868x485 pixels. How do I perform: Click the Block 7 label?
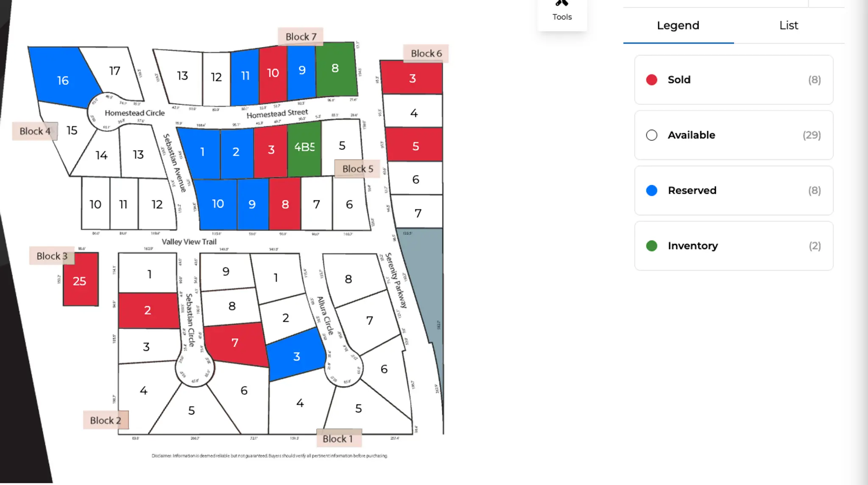tap(301, 37)
